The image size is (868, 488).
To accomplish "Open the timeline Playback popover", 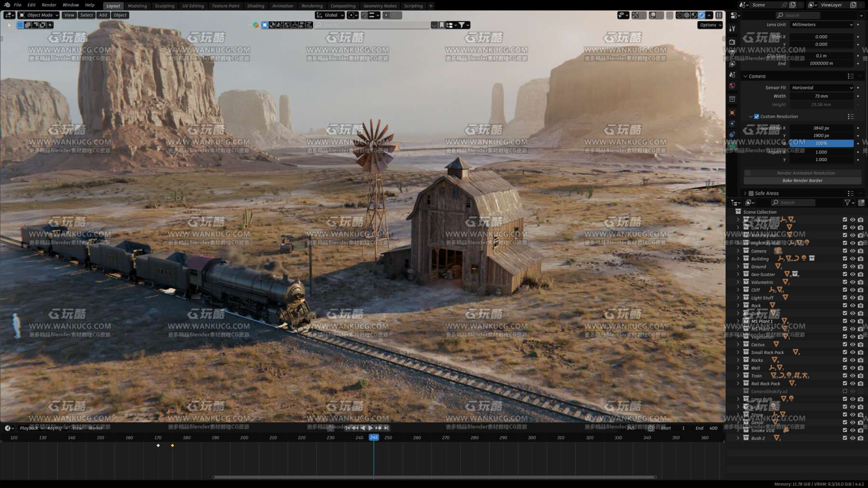I will 31,428.
